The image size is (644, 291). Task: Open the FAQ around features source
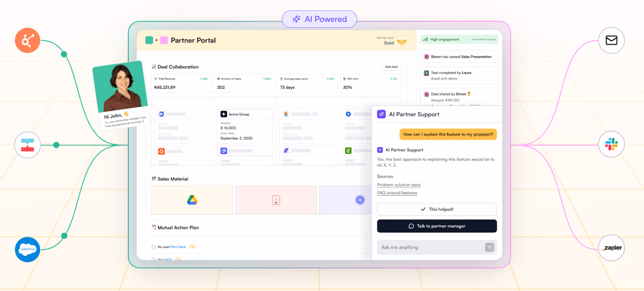point(397,193)
